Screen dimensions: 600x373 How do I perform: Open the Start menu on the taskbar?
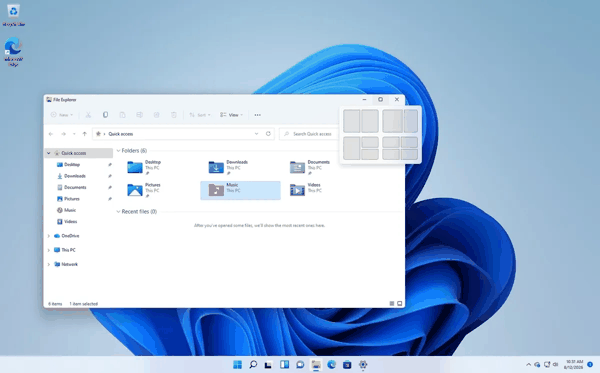(x=237, y=365)
